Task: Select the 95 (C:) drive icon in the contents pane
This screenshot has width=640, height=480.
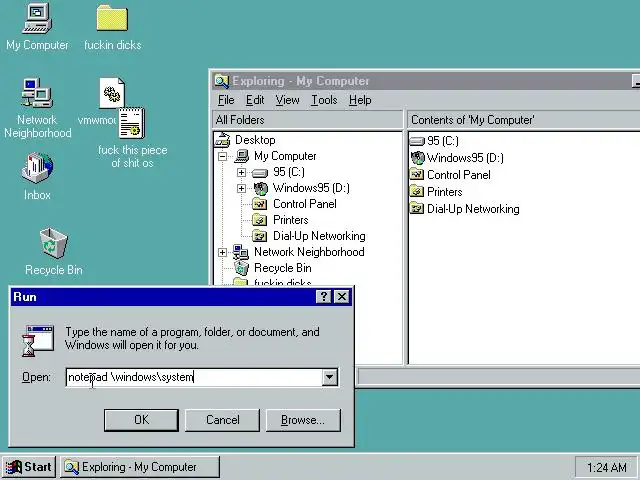Action: [417, 141]
